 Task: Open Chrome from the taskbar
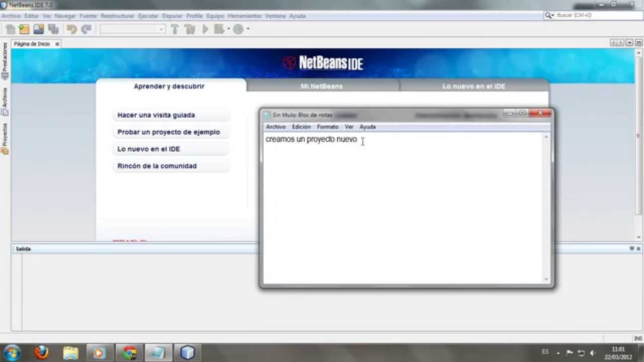tap(129, 352)
